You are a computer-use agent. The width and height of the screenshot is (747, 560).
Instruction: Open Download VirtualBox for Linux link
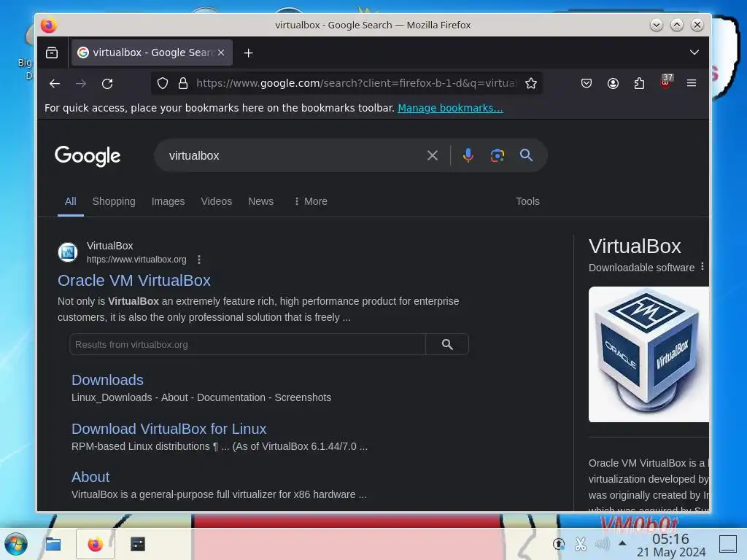[169, 429]
